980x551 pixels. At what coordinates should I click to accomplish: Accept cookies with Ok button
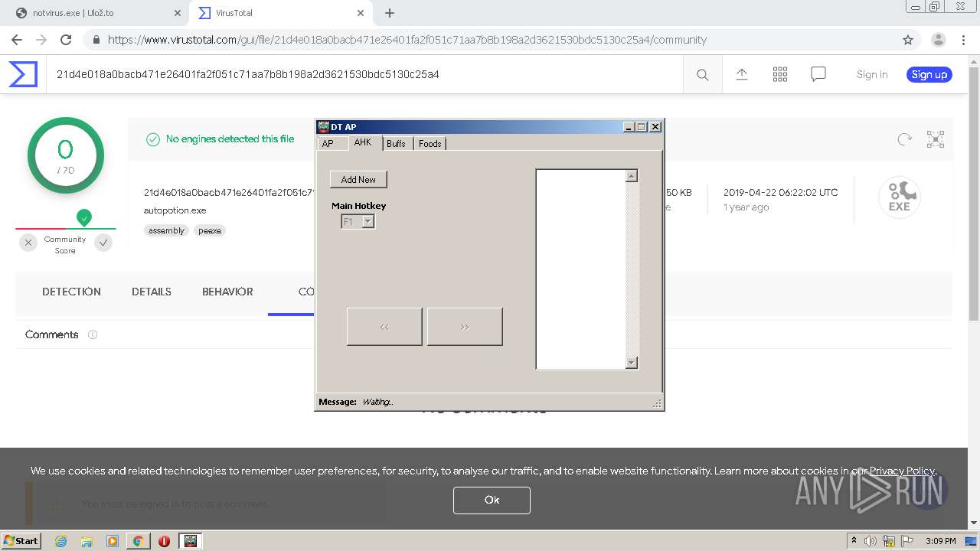pyautogui.click(x=492, y=500)
